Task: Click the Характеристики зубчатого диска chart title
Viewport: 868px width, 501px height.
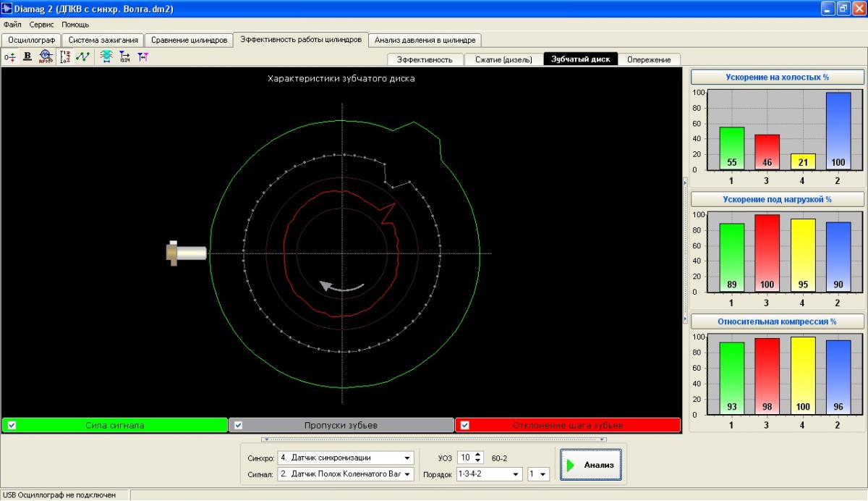Action: [341, 78]
